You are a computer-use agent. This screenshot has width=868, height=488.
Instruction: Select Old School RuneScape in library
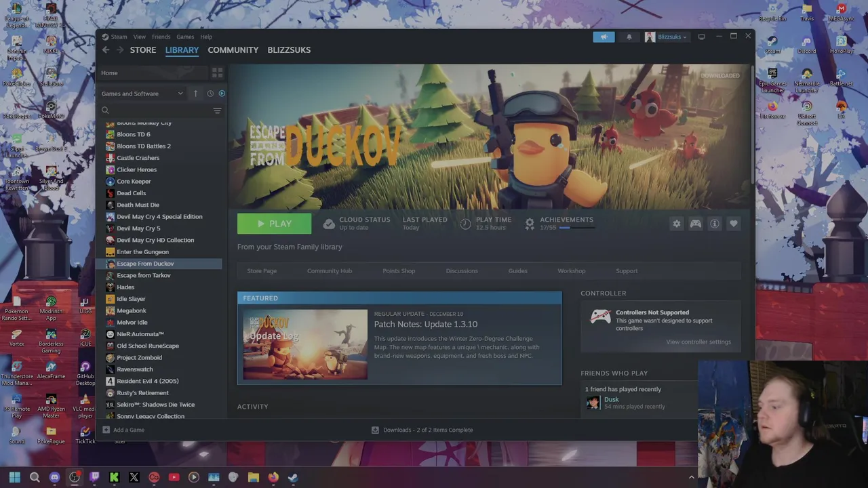click(148, 346)
